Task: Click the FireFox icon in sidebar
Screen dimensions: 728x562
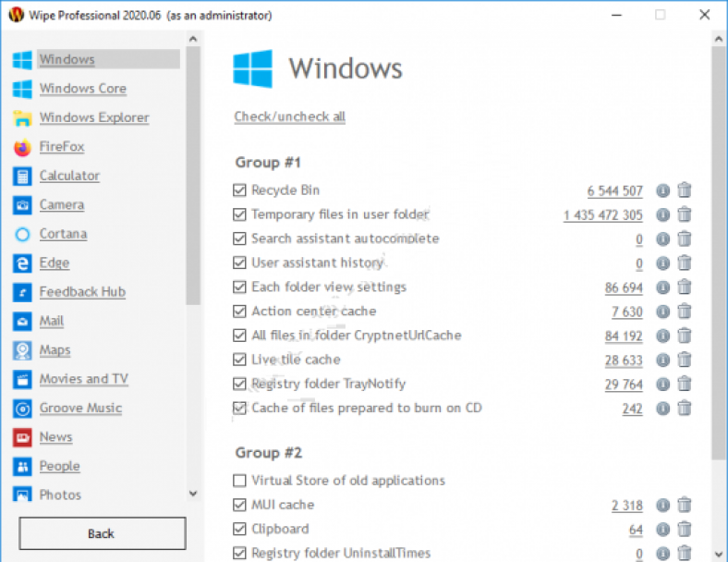Action: 22,147
